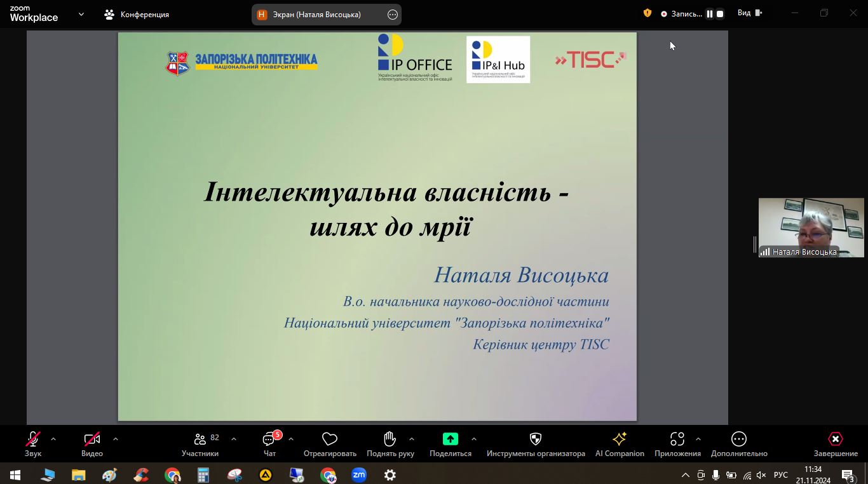Open the Конференция tab at top
Image resolution: width=868 pixels, height=484 pixels.
137,14
